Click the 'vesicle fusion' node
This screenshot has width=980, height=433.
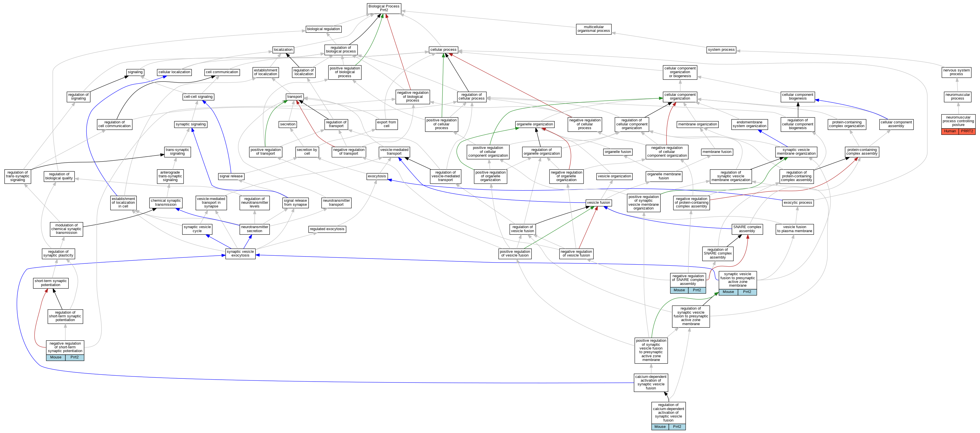[599, 203]
